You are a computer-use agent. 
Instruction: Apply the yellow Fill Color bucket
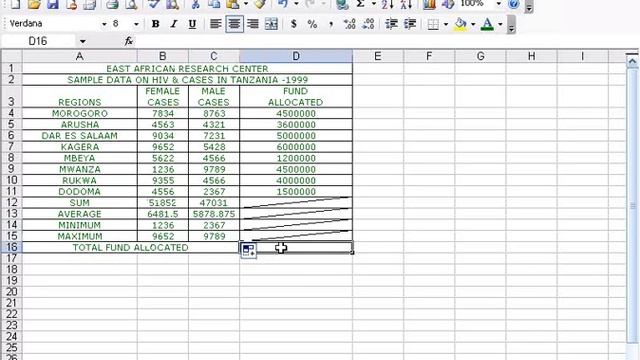(460, 24)
